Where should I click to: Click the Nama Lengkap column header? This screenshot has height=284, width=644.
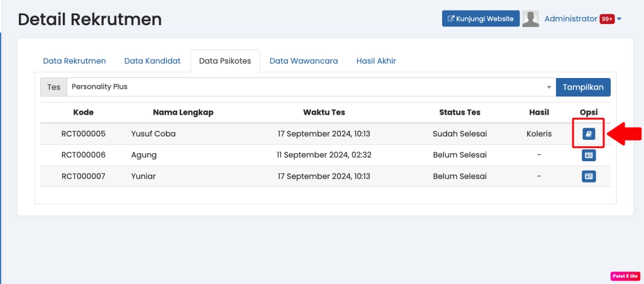pos(183,113)
